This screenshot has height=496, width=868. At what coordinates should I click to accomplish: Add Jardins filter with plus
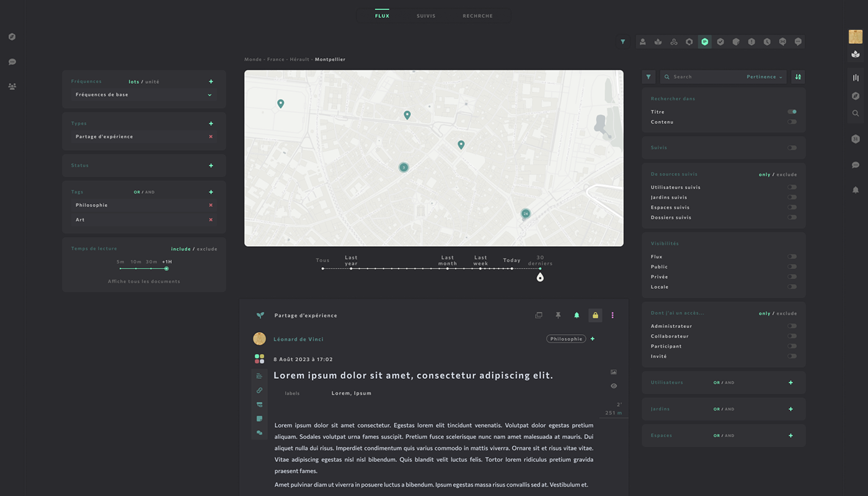790,409
